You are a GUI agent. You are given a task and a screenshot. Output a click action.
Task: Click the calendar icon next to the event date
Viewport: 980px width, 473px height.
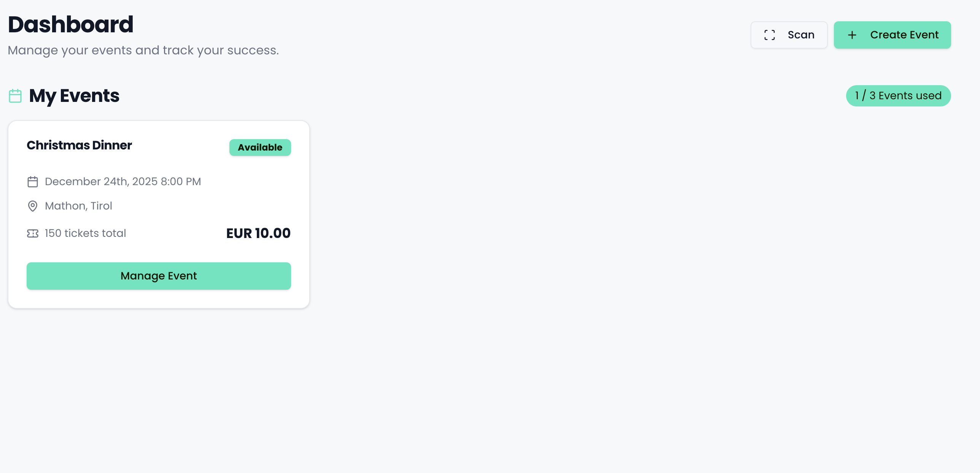(33, 182)
